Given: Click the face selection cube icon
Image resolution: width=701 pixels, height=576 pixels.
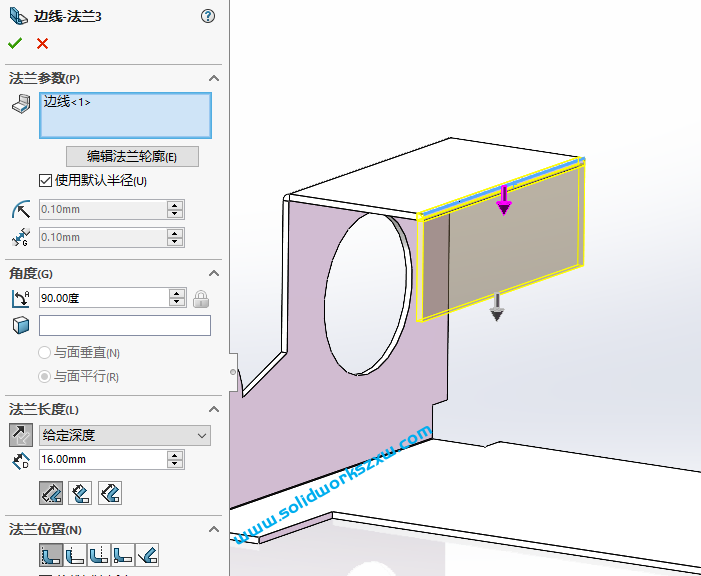Looking at the screenshot, I should tap(21, 326).
